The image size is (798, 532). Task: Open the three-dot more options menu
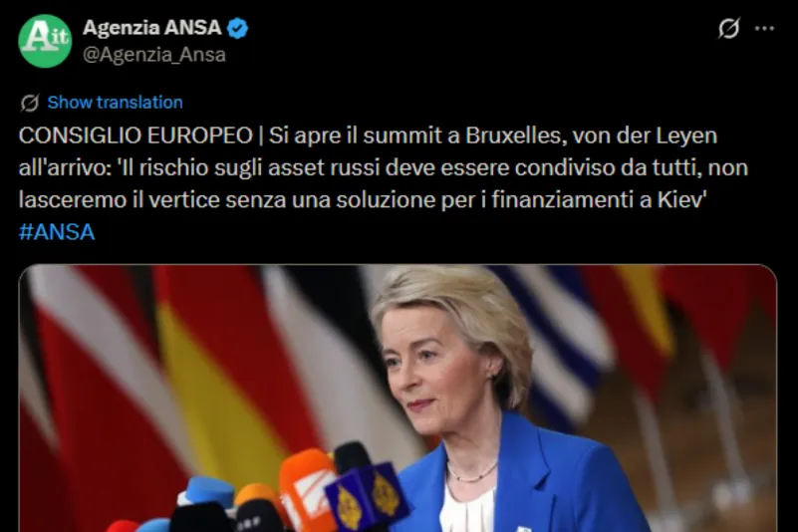click(x=764, y=29)
